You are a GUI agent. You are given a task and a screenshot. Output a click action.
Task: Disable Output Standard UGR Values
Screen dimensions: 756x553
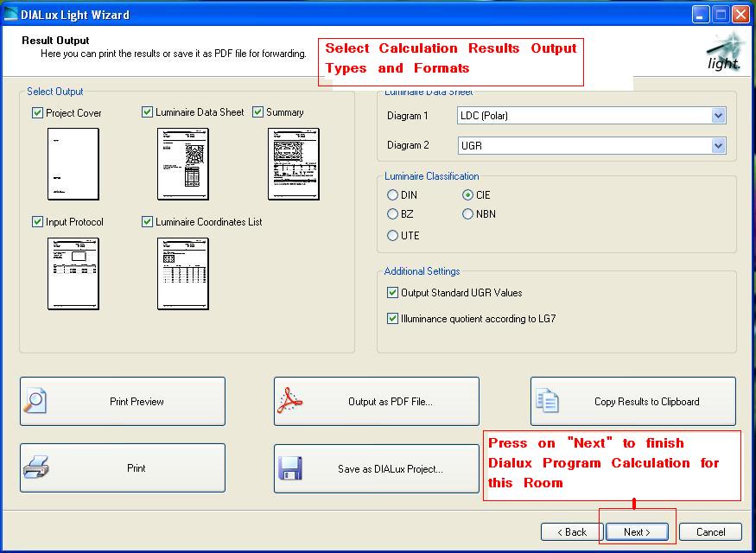pos(394,291)
